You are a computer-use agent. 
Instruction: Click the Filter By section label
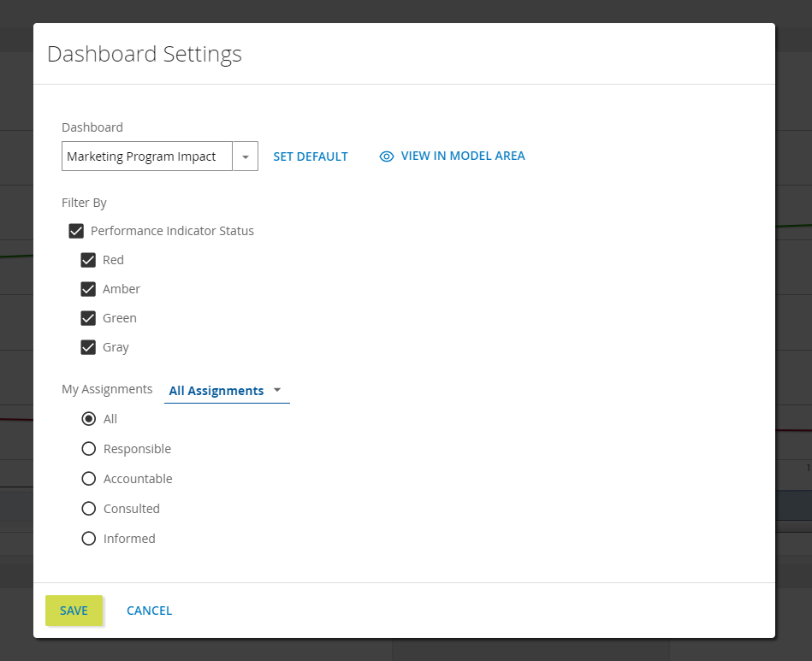point(84,203)
